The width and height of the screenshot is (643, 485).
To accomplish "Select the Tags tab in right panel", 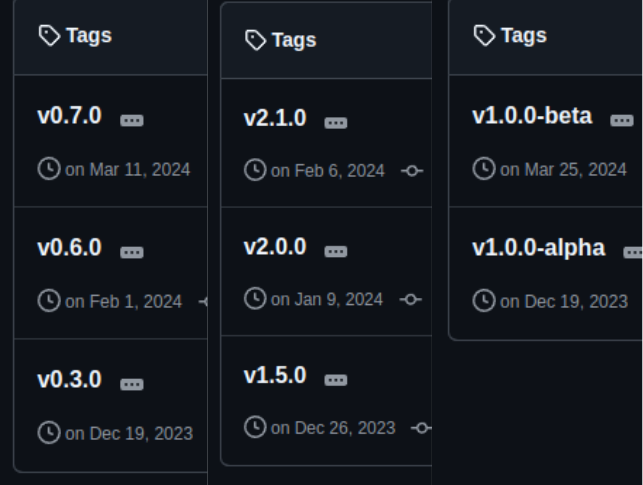I will pos(510,35).
